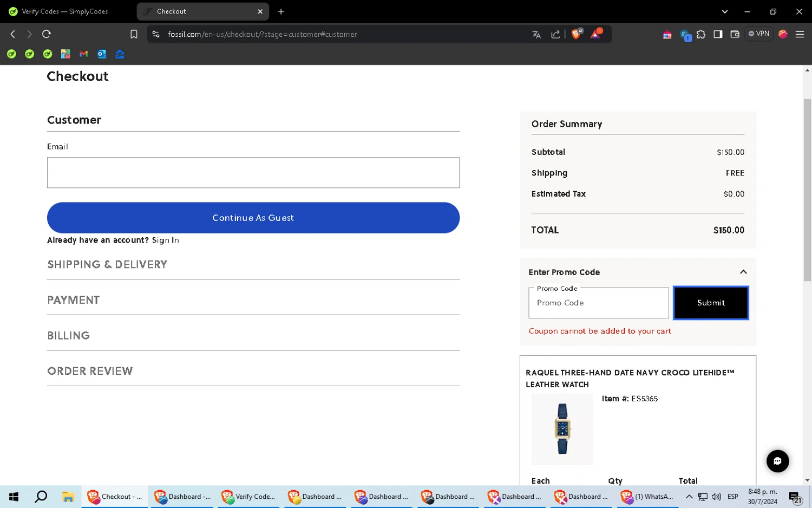The width and height of the screenshot is (812, 508).
Task: Click the TOTAL $150.00 amount
Action: 729,230
